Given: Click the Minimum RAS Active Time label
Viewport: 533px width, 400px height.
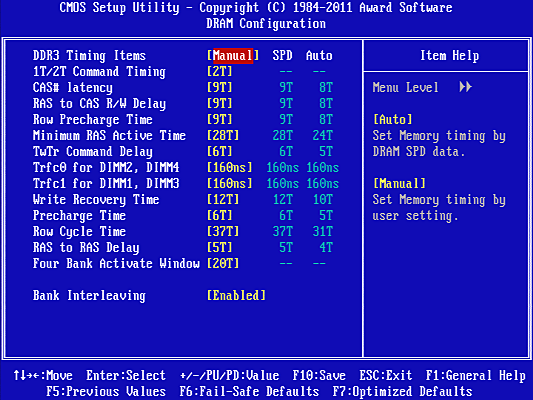Looking at the screenshot, I should coord(109,136).
